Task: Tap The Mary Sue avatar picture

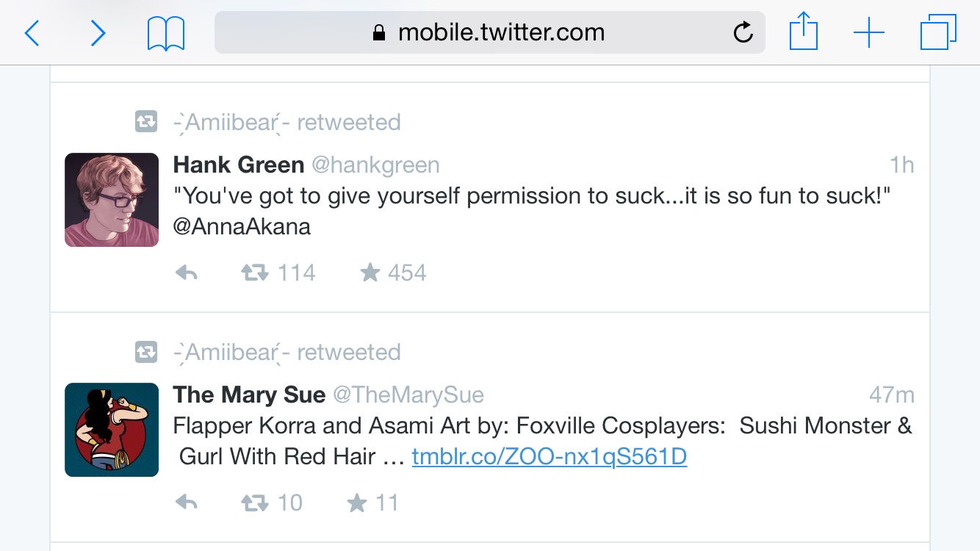Action: click(112, 430)
